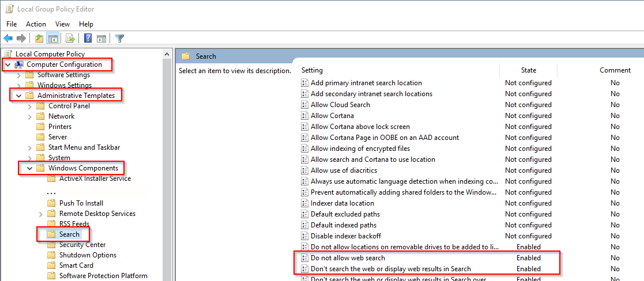Viewport: 644px width, 281px height.
Task: Click the policy icon beside Do not allow web search
Action: tap(305, 258)
